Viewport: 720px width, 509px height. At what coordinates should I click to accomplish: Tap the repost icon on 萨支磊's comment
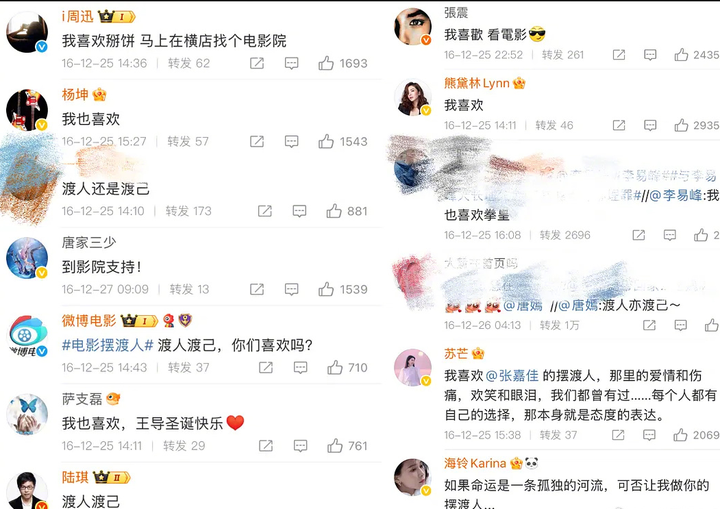click(265, 446)
